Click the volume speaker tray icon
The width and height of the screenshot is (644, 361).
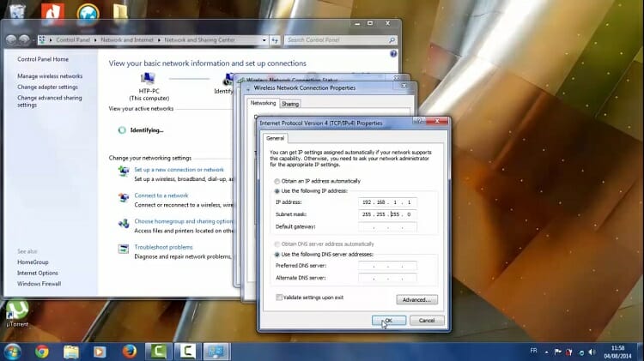(592, 352)
